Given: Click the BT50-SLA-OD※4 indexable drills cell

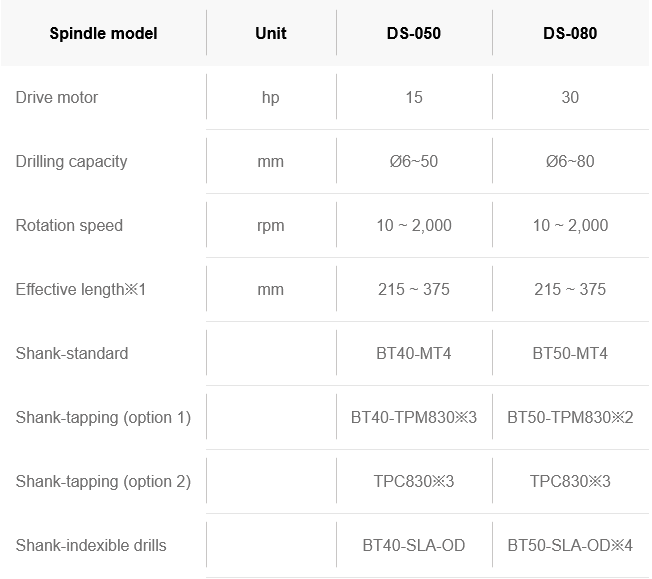Looking at the screenshot, I should click(570, 546).
